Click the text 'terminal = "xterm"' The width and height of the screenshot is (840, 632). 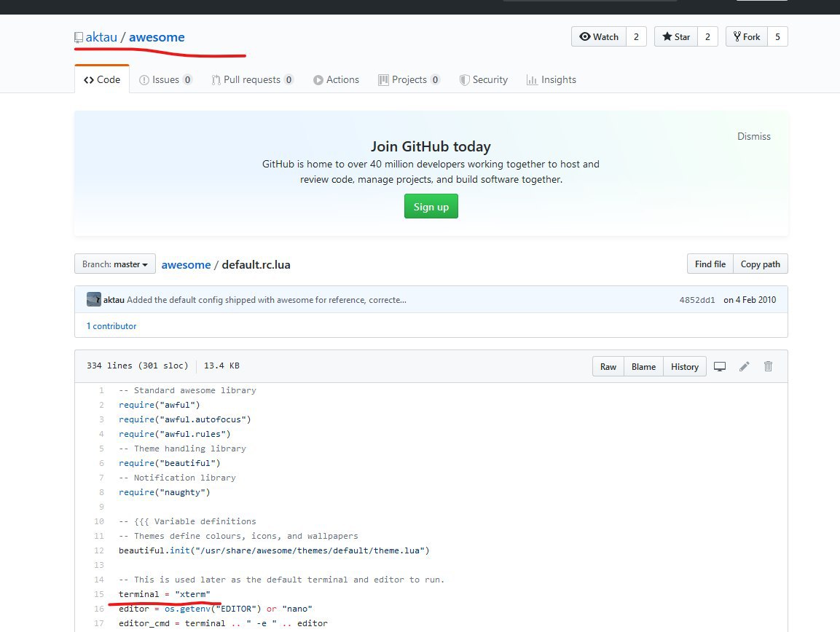click(x=165, y=594)
